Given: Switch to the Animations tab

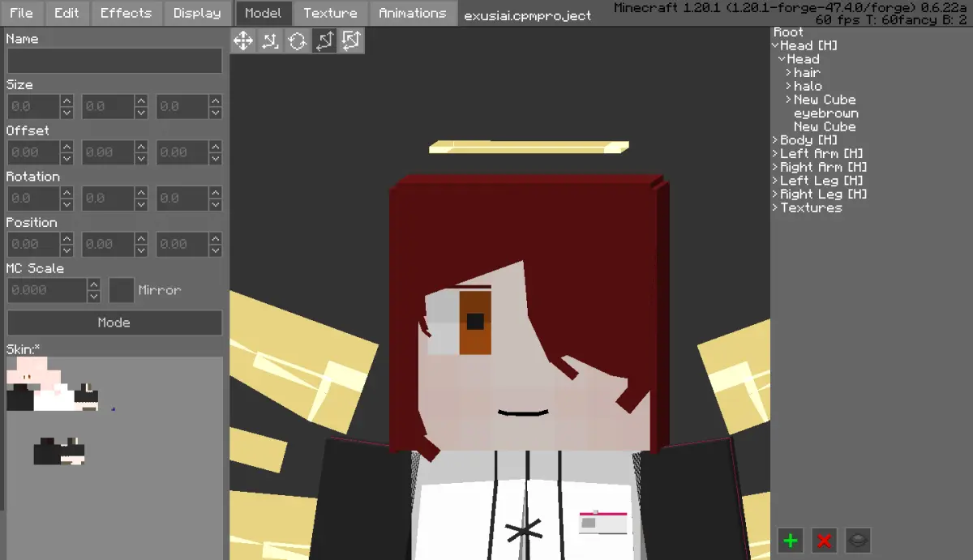Looking at the screenshot, I should 412,13.
